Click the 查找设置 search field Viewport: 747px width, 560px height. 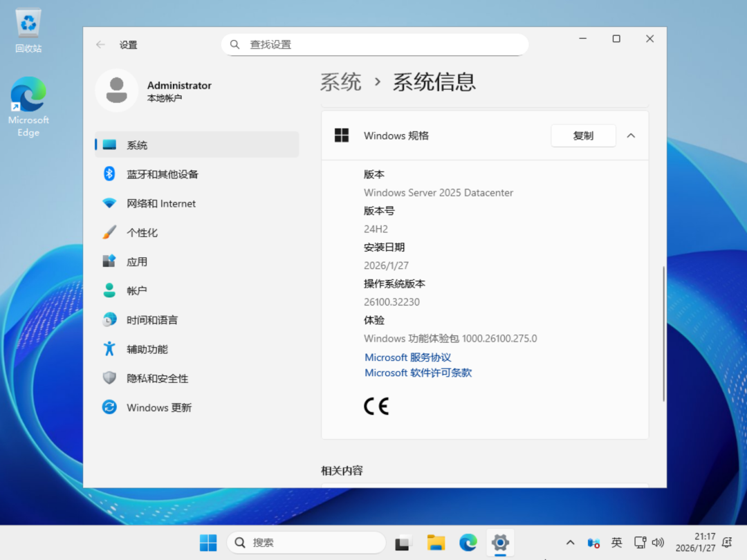pos(375,45)
